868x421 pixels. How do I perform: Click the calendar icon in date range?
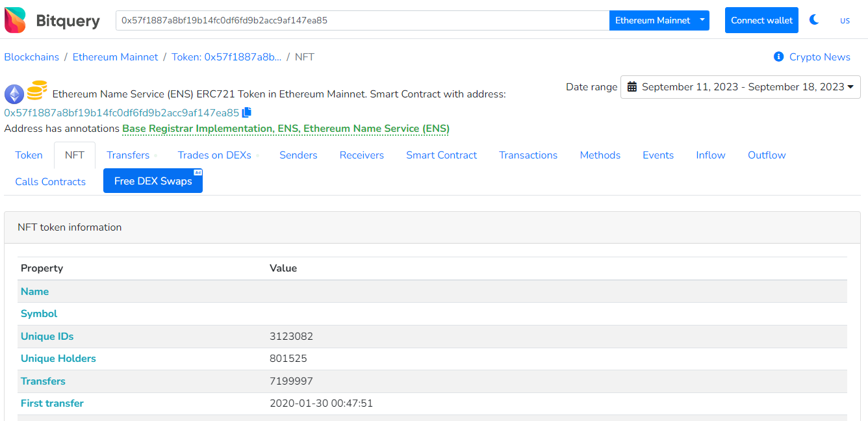632,87
